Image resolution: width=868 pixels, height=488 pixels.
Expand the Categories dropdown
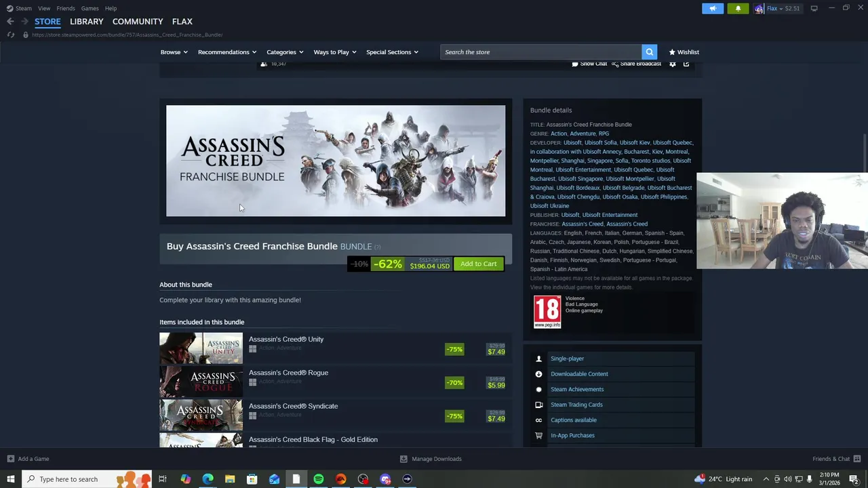(285, 52)
